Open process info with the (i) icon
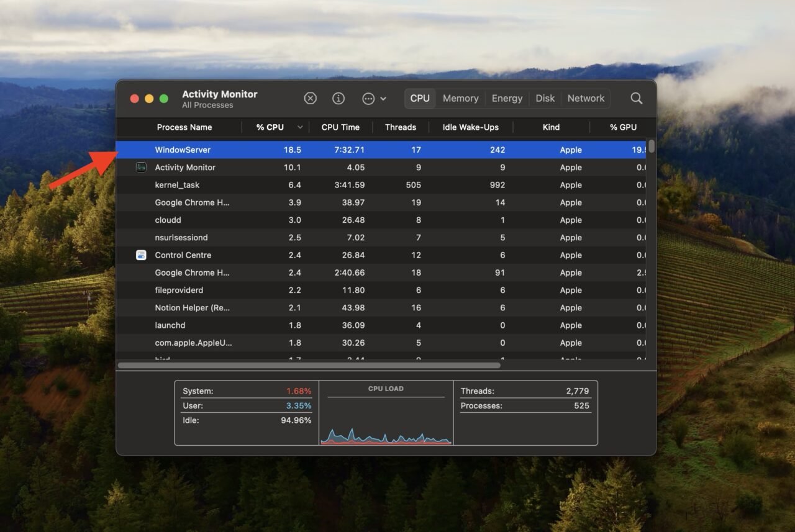 click(338, 98)
